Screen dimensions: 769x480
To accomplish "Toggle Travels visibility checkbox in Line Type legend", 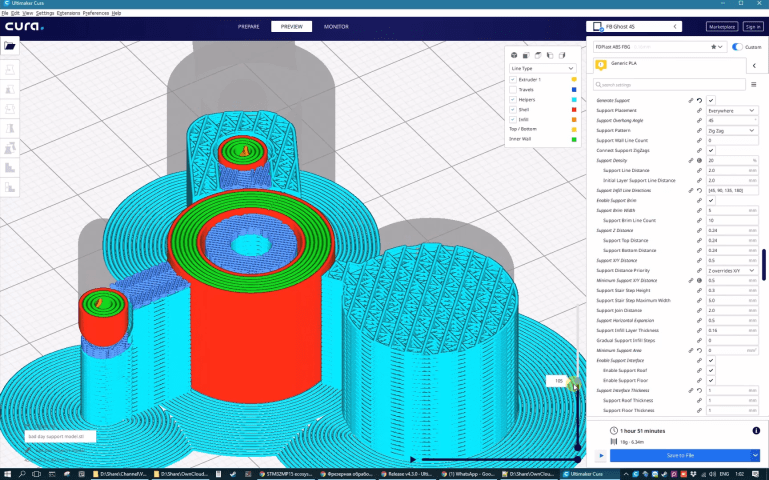I will (x=513, y=89).
